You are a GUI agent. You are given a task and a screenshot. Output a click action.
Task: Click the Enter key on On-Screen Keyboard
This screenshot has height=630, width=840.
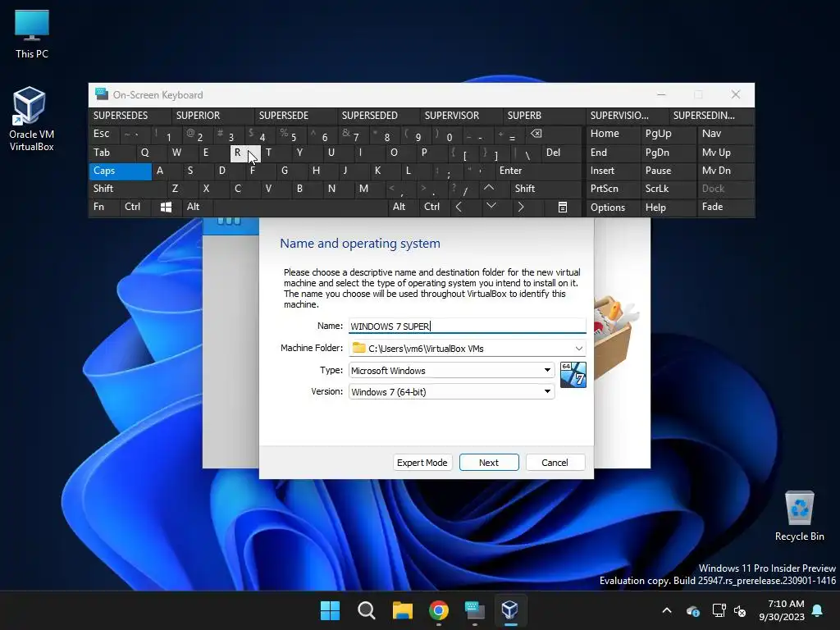point(538,171)
